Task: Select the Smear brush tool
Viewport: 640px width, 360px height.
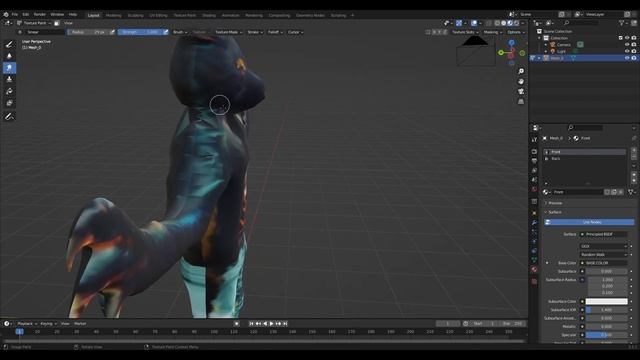Action: click(9, 68)
